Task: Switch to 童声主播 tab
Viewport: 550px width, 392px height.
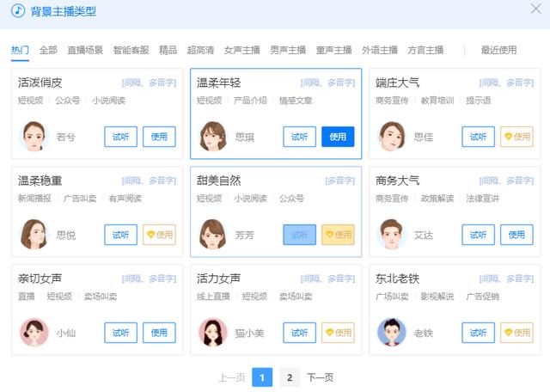Action: 334,50
